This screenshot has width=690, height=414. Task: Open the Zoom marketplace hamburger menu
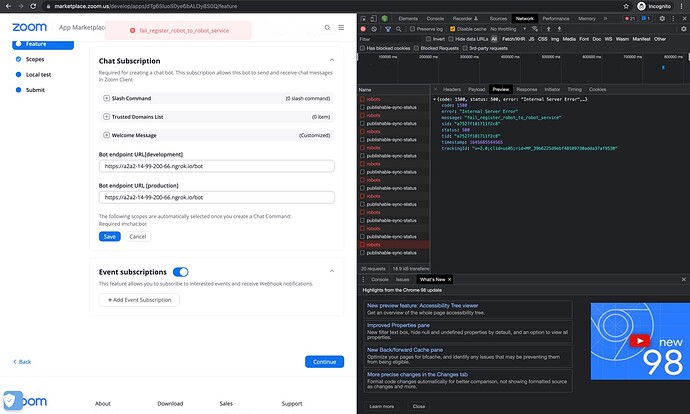click(341, 27)
